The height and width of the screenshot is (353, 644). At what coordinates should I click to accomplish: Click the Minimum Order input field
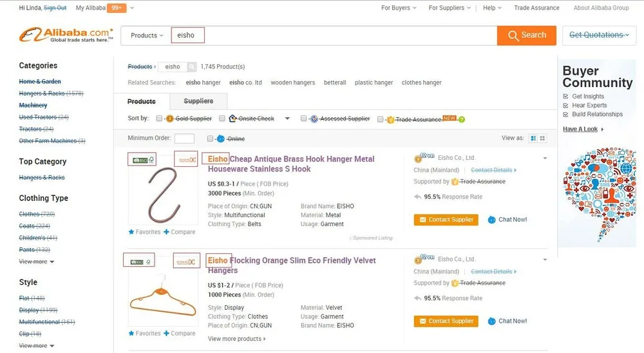(184, 138)
